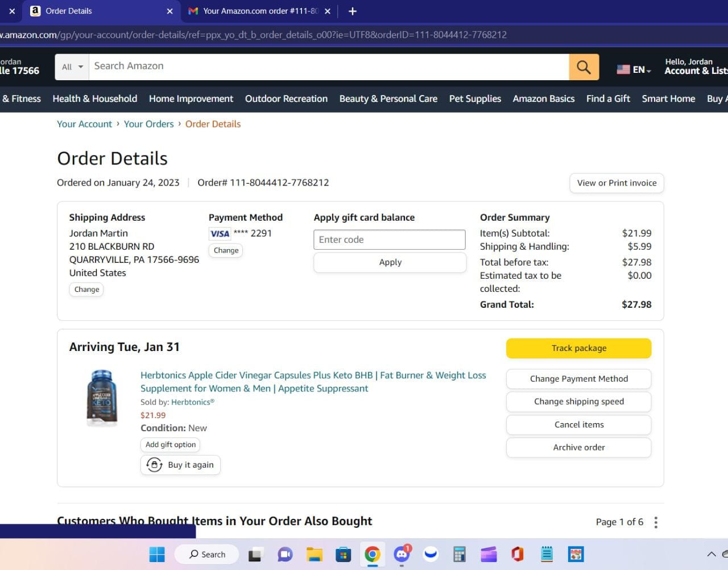
Task: Apply the gift card code
Action: [390, 262]
